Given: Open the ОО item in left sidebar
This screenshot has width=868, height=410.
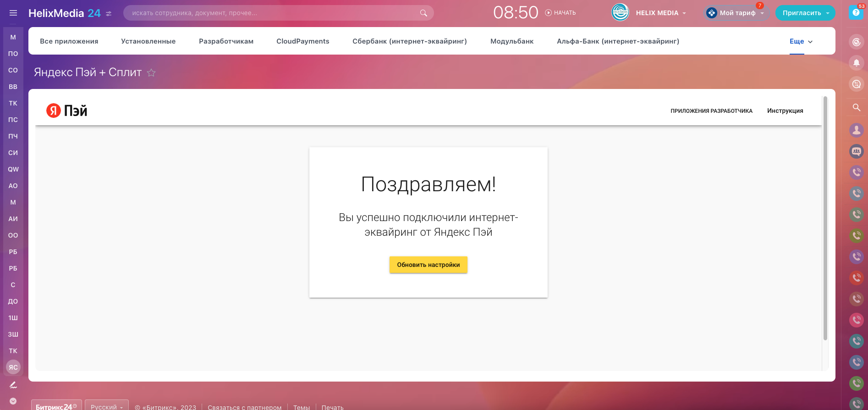Looking at the screenshot, I should point(13,235).
